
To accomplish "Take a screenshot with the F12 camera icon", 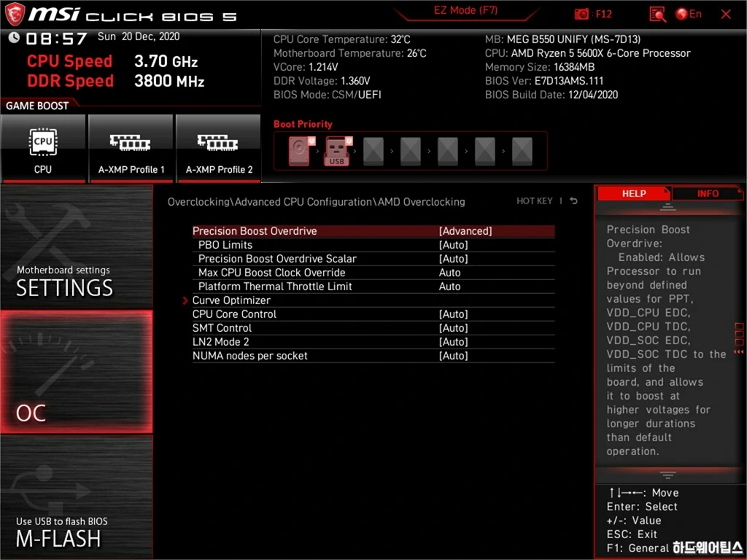I will pyautogui.click(x=581, y=15).
